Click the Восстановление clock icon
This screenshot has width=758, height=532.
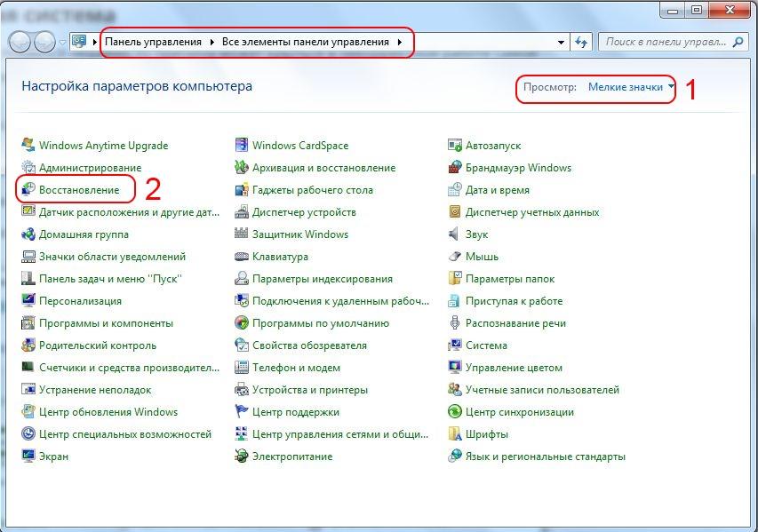point(28,189)
